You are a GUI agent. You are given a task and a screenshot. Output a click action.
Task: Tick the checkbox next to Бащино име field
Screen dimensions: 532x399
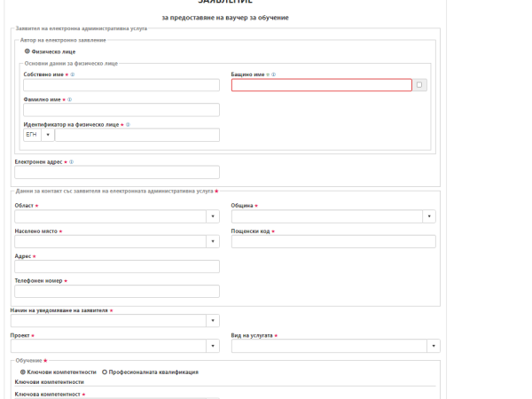click(x=419, y=85)
